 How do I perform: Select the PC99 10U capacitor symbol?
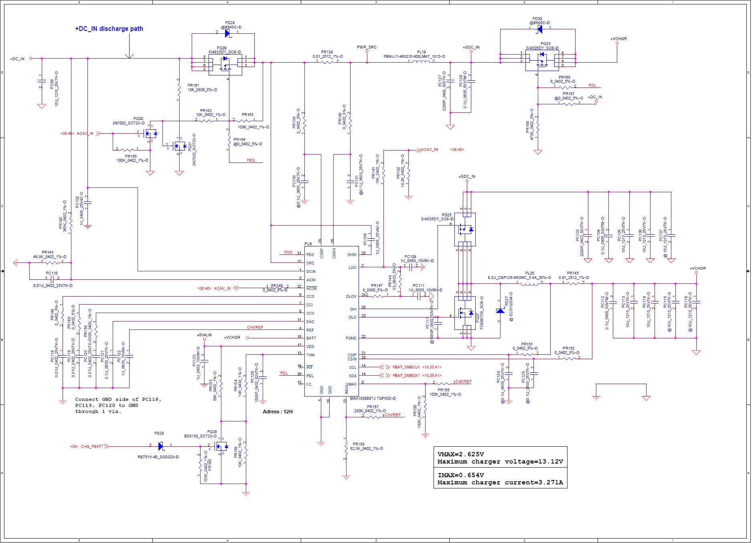pos(41,81)
